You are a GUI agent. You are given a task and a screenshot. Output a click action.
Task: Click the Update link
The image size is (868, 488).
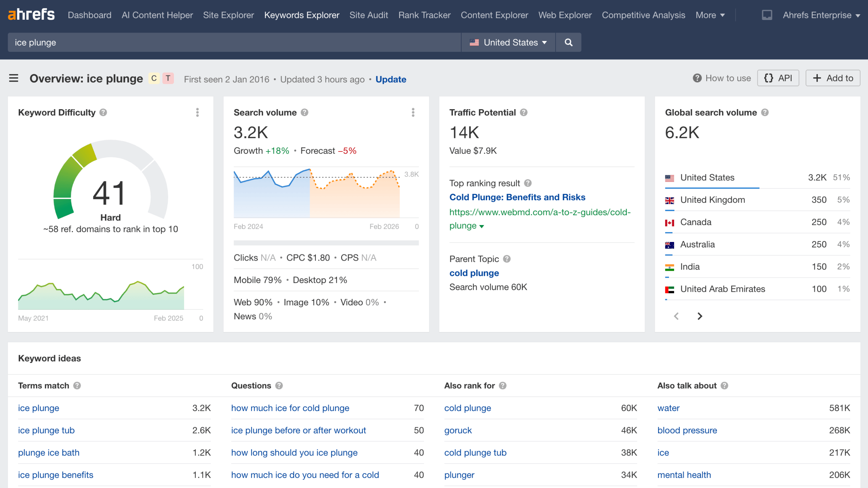391,79
